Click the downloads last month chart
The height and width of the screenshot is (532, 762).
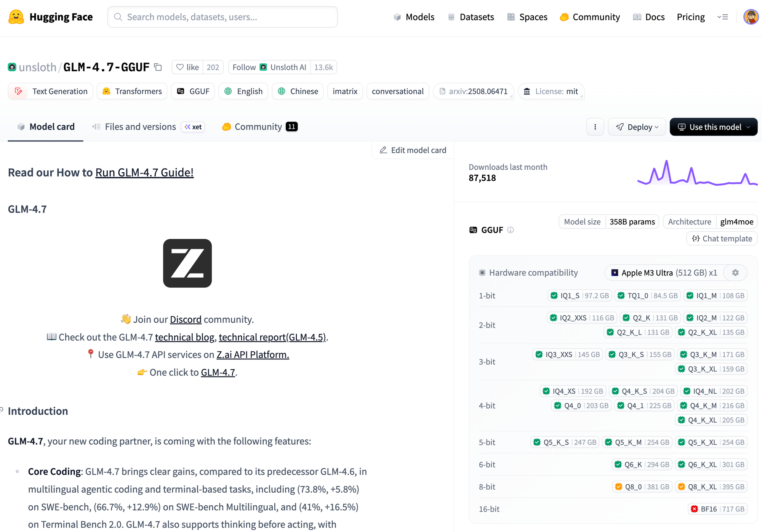(x=697, y=173)
